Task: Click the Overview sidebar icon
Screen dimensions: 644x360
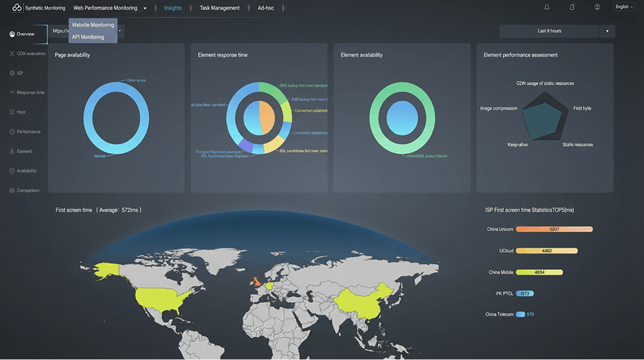Action: [12, 34]
